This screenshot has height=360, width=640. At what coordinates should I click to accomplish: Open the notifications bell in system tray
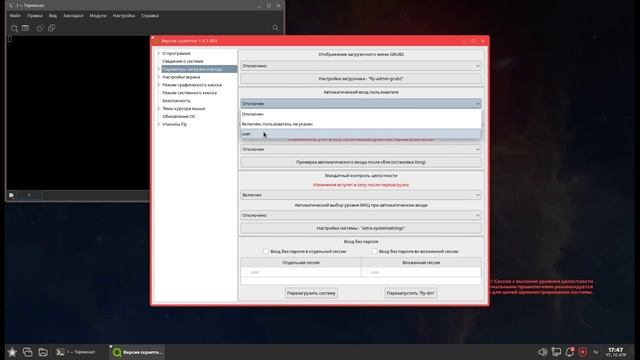[570, 352]
